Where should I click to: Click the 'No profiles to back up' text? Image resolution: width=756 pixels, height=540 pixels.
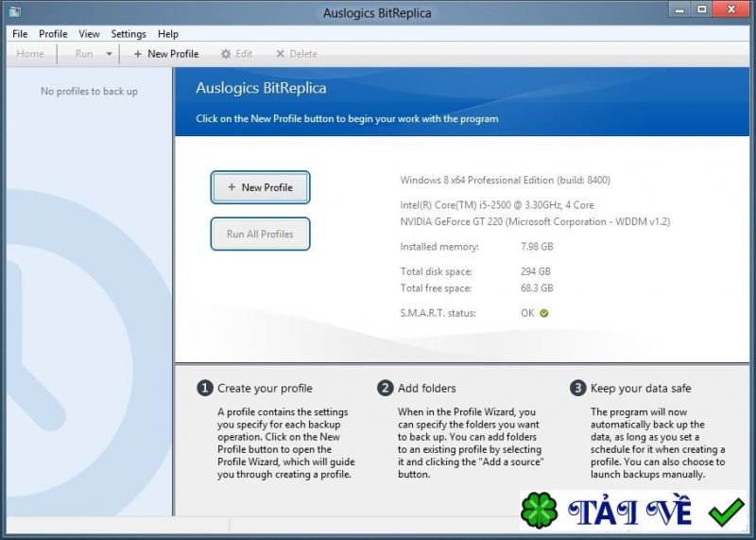point(89,91)
